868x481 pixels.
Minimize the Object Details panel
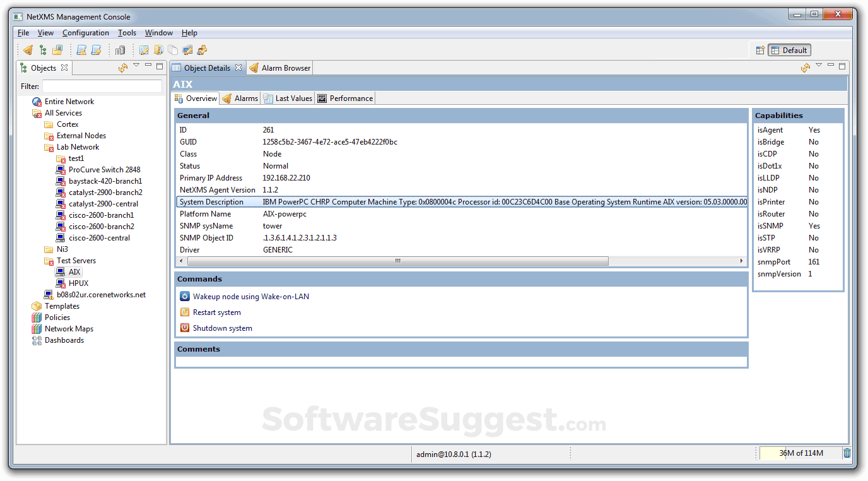pos(830,65)
